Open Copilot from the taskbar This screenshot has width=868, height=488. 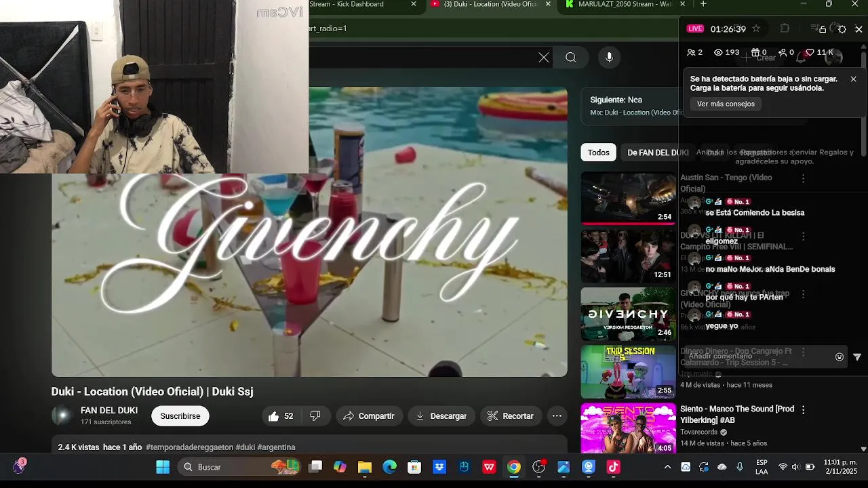pyautogui.click(x=340, y=467)
